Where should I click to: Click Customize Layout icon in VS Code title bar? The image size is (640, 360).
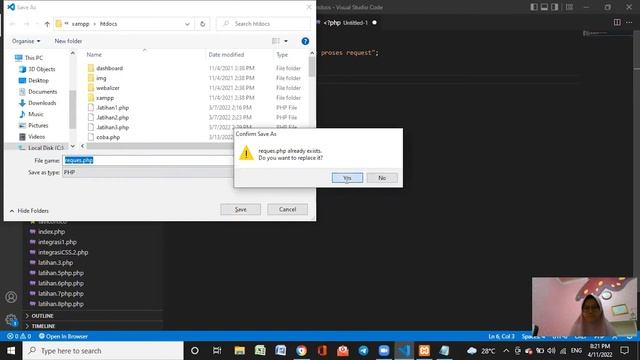(569, 7)
